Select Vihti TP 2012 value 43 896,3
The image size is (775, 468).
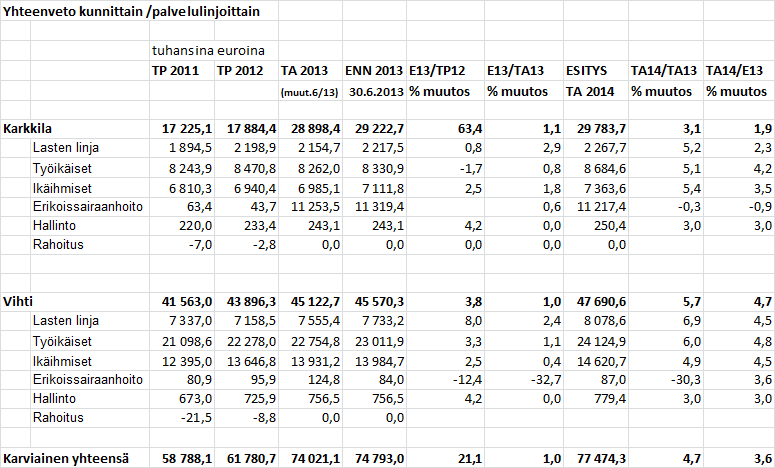click(x=252, y=302)
